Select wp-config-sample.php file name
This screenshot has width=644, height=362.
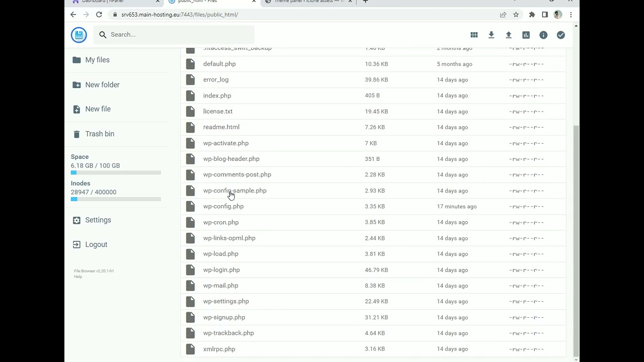(x=235, y=191)
